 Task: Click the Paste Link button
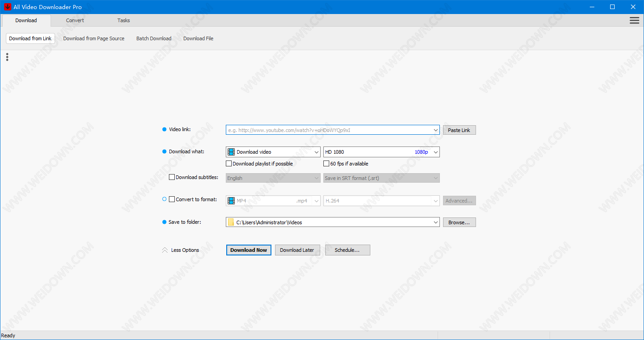tap(459, 130)
